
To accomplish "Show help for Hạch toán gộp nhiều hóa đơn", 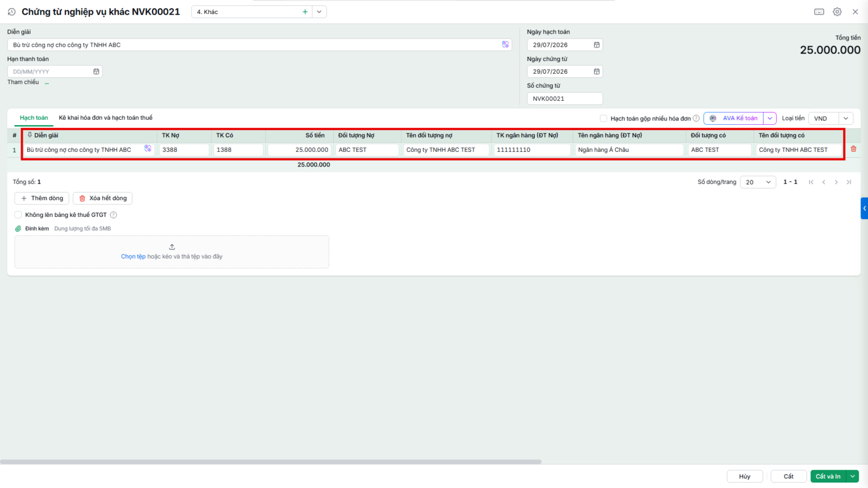I will (696, 118).
